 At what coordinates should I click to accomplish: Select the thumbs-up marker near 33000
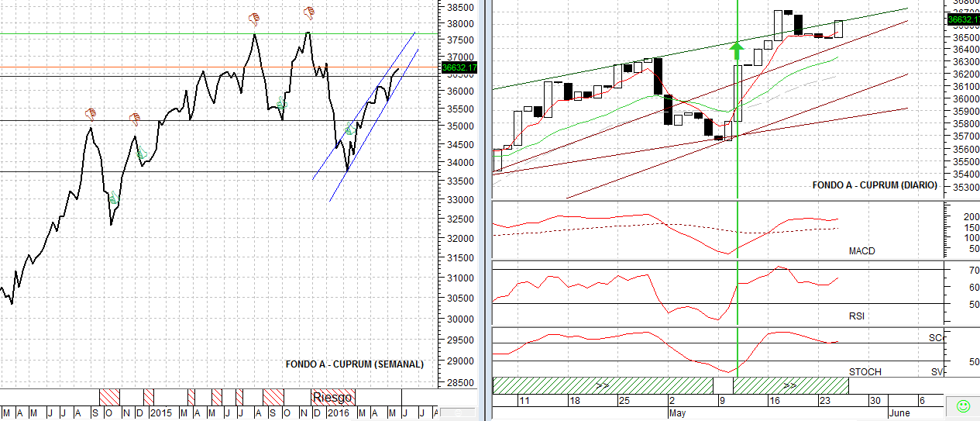click(113, 198)
